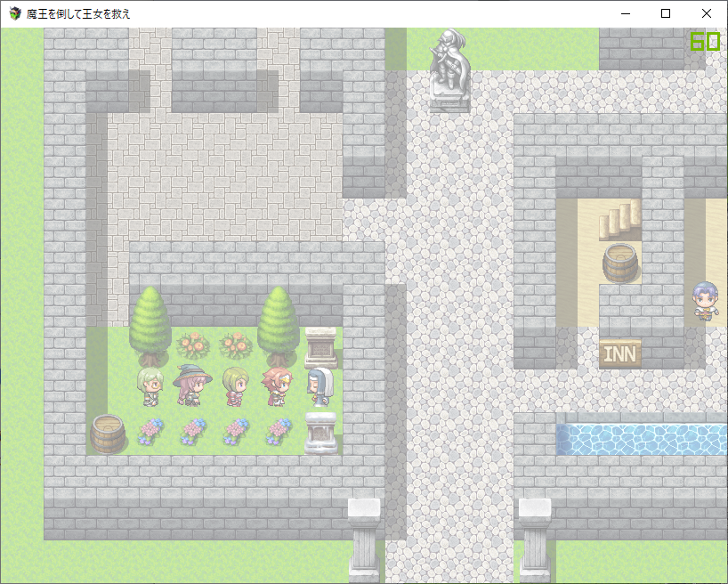Select the witch wearing the blue hat

click(x=191, y=385)
